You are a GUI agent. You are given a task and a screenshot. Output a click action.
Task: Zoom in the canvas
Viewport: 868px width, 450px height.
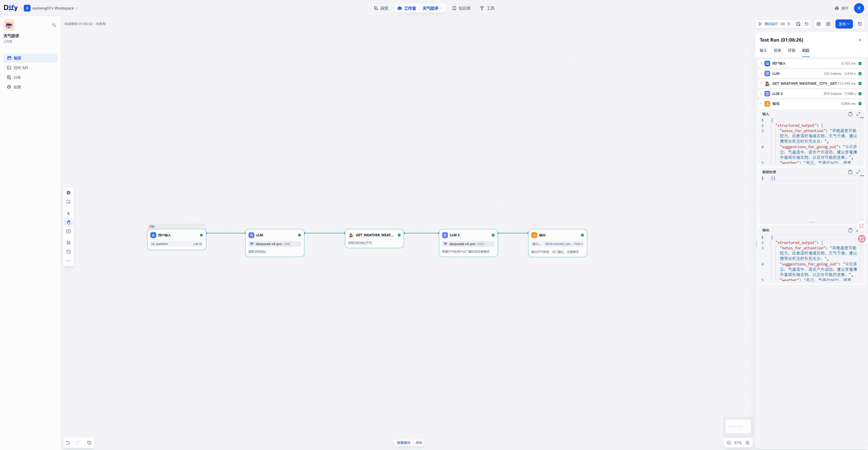coord(747,443)
